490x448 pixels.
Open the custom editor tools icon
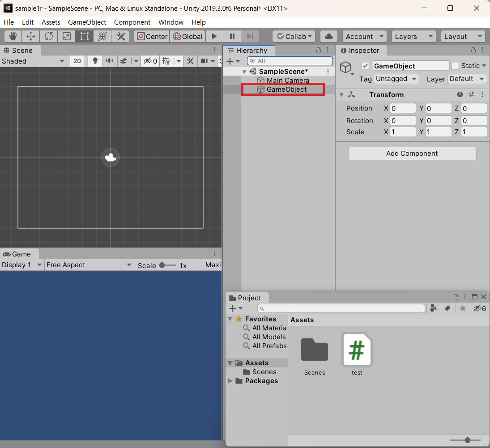[120, 36]
